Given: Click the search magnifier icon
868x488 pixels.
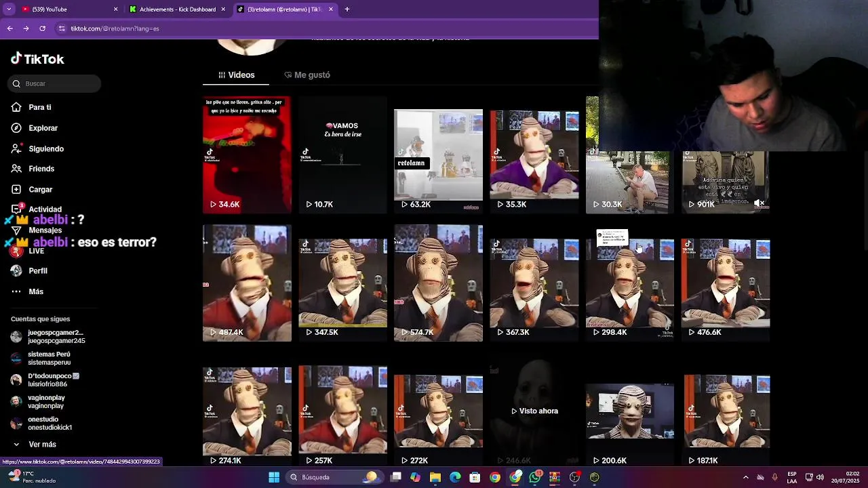Looking at the screenshot, I should tap(16, 83).
